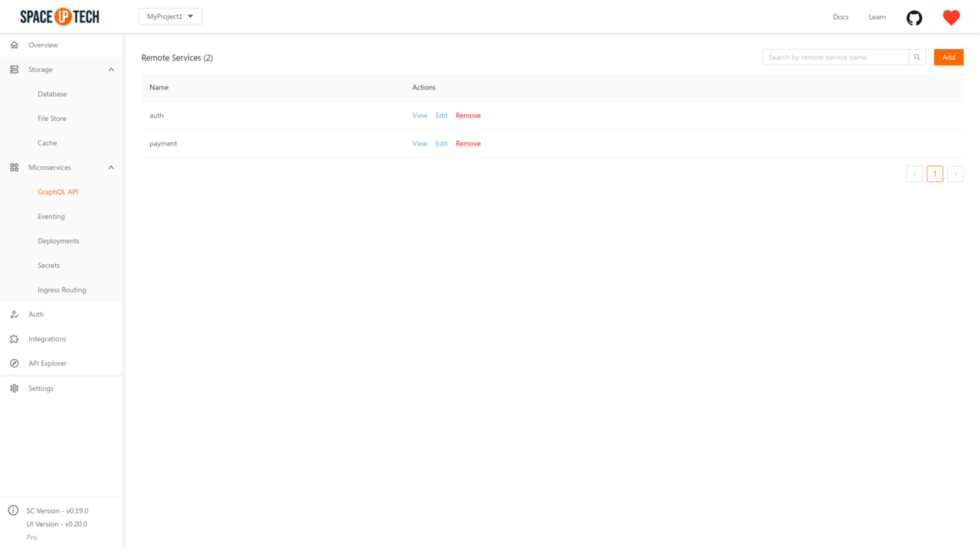Click the Storage section icon

pyautogui.click(x=14, y=70)
